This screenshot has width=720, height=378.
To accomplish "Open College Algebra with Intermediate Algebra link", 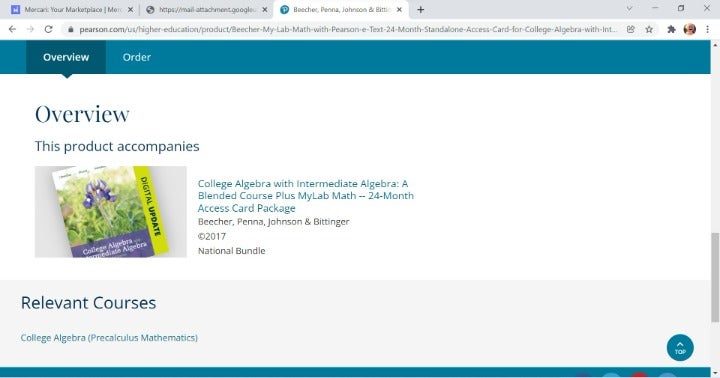I will click(305, 196).
